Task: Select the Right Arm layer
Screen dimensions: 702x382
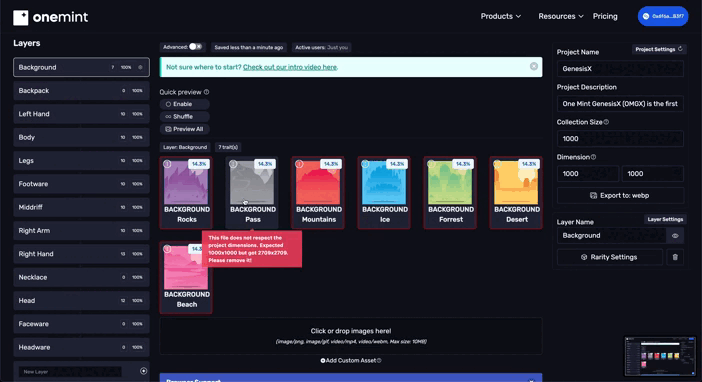Action: click(81, 230)
